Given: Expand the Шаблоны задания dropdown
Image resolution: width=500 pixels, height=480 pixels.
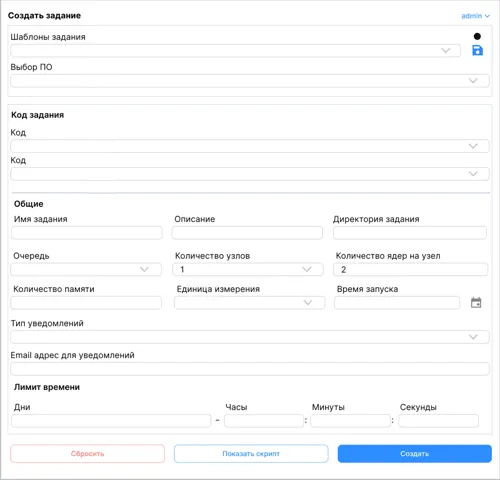Looking at the screenshot, I should [235, 51].
